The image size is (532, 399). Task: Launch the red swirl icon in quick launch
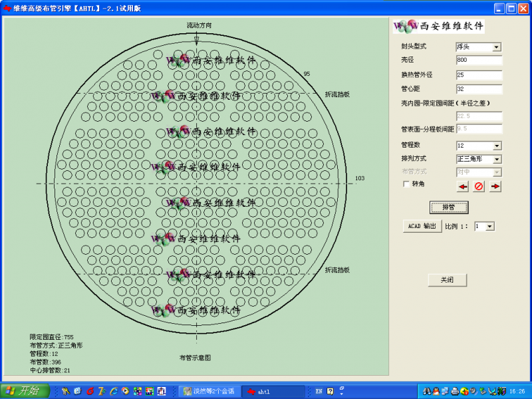pos(90,391)
